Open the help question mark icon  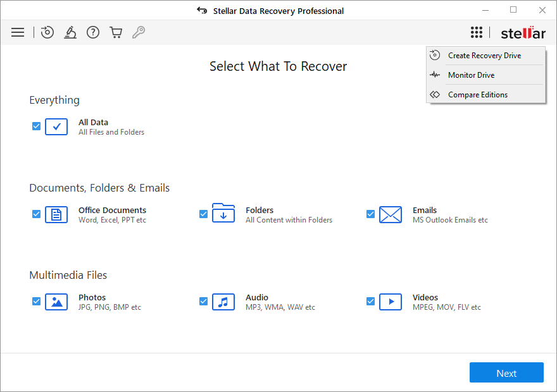tap(93, 32)
